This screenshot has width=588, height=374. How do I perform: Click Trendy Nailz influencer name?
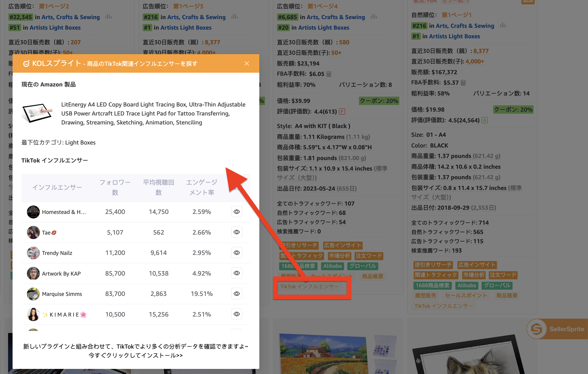(57, 253)
